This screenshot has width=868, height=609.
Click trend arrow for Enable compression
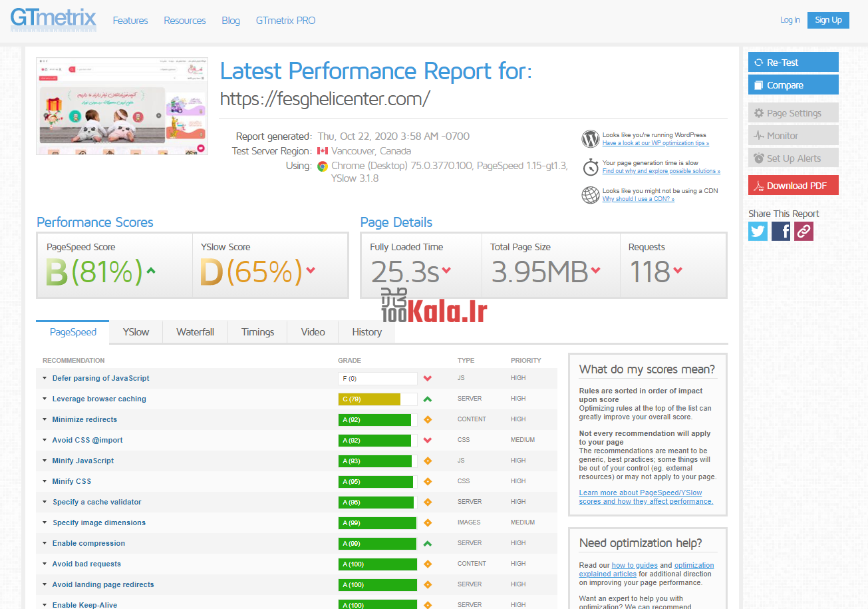[428, 544]
